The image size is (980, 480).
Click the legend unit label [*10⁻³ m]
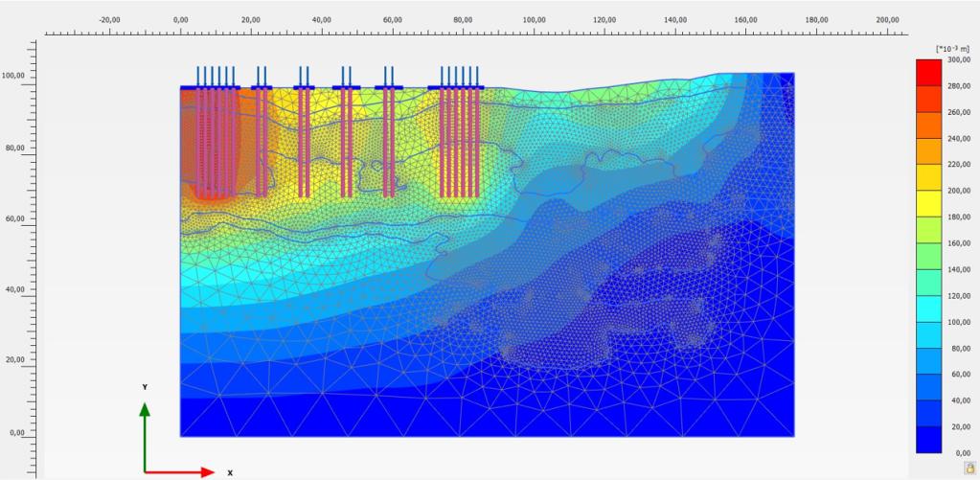952,48
